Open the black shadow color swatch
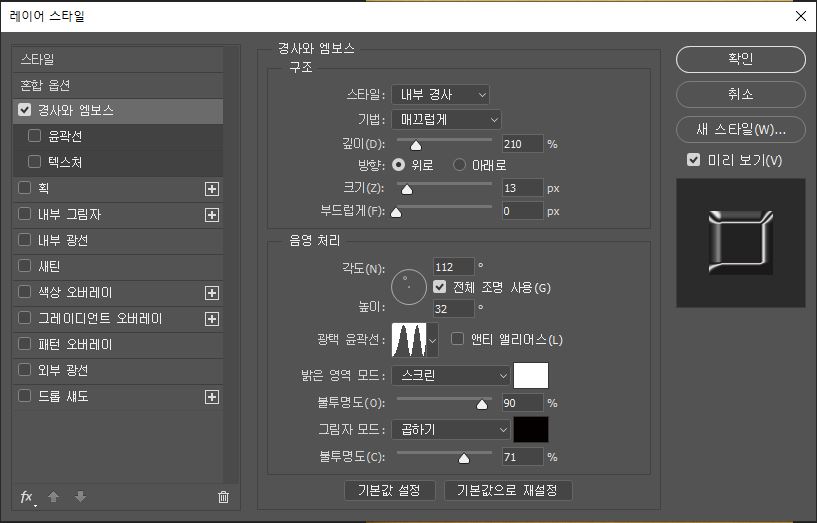Image resolution: width=817 pixels, height=523 pixels. click(x=531, y=430)
